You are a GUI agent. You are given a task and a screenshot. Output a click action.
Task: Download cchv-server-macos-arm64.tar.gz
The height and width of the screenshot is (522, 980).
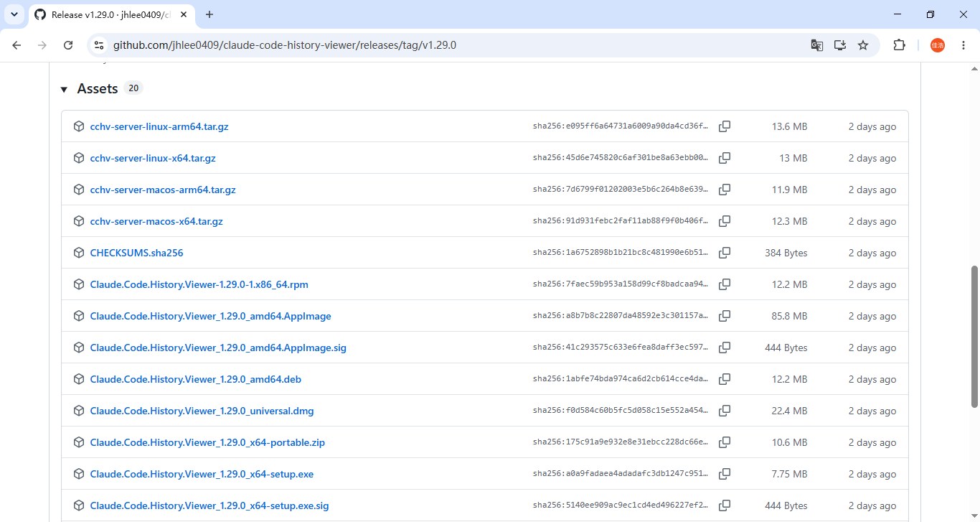click(x=163, y=190)
